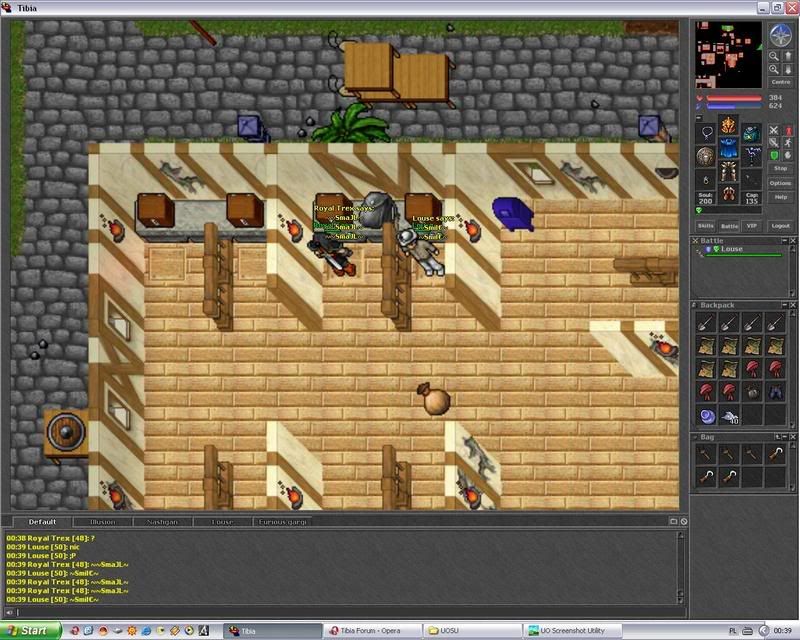The height and width of the screenshot is (640, 800).
Task: Open the equipped backpack slot icon
Action: 752,134
